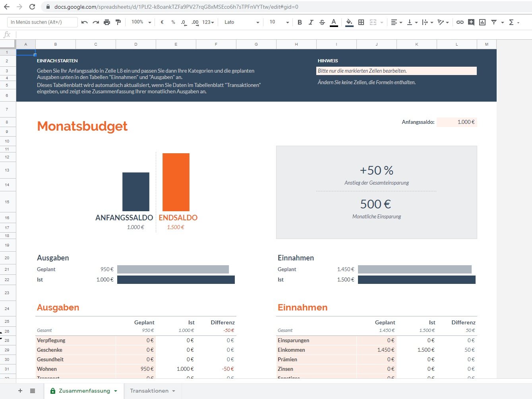The height and width of the screenshot is (399, 532).
Task: Select the Einsparungen category cell
Action: 316,340
